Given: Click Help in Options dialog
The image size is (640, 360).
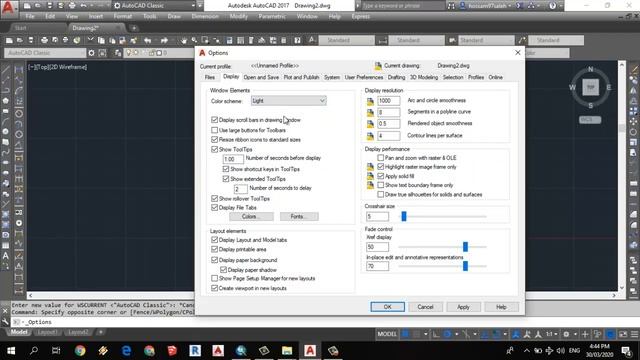Looking at the screenshot, I should [501, 307].
